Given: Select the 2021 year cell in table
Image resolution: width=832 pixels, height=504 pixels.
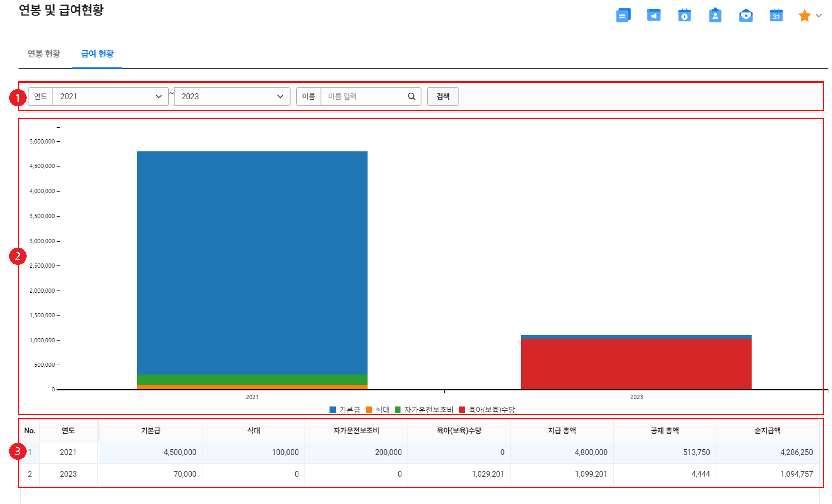Looking at the screenshot, I should [x=68, y=452].
